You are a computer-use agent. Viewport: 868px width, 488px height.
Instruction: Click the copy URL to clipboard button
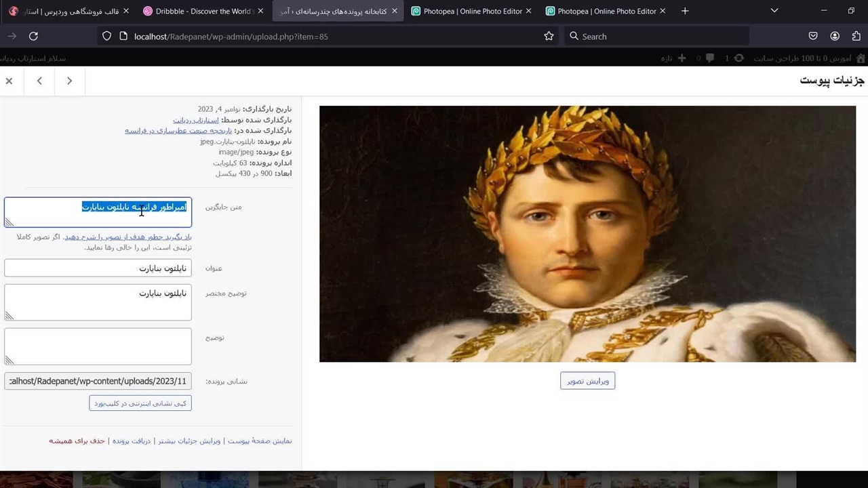click(x=140, y=403)
